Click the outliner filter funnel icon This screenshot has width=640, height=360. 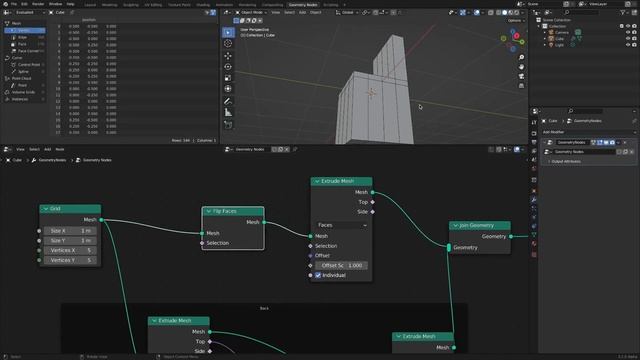tap(623, 13)
